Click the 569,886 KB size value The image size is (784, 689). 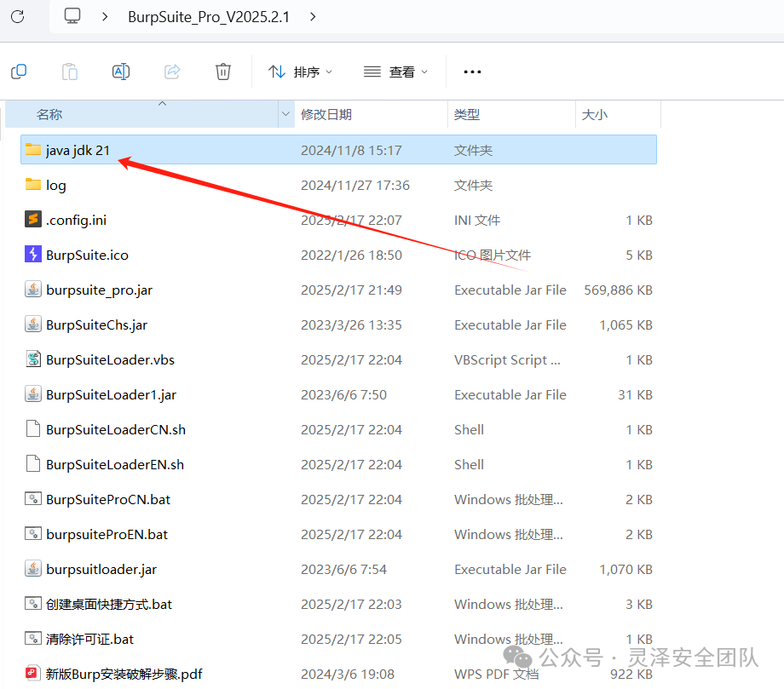click(618, 290)
